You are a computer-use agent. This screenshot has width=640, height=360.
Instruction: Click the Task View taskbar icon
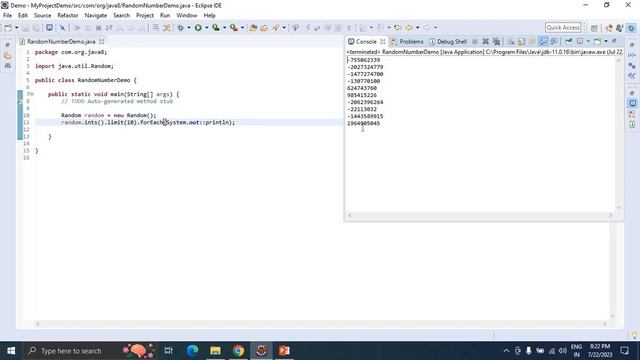(169, 351)
